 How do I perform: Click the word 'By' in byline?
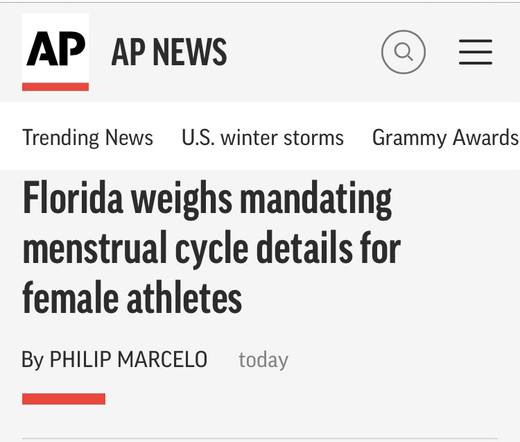coord(33,360)
